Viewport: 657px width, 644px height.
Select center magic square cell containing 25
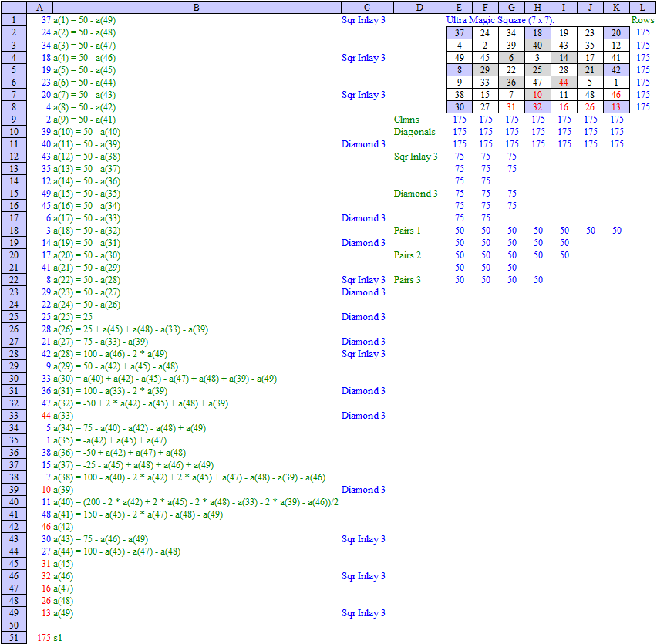(537, 70)
